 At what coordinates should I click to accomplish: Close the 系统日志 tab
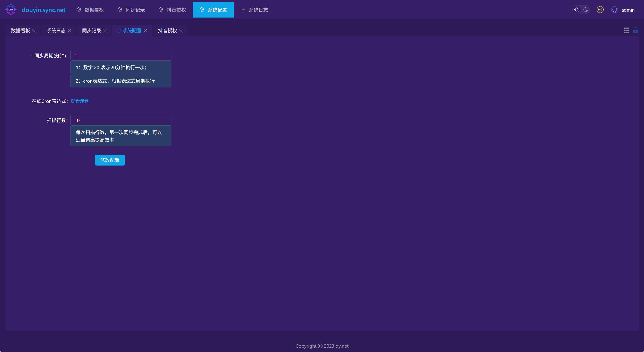pyautogui.click(x=70, y=31)
